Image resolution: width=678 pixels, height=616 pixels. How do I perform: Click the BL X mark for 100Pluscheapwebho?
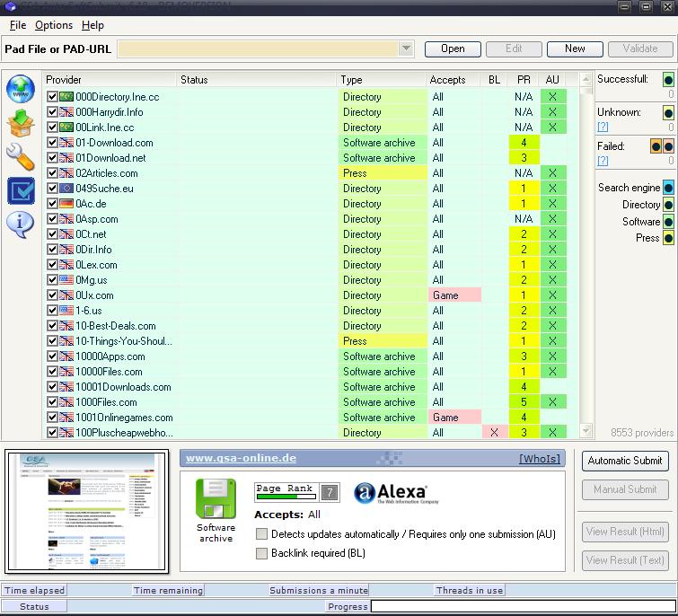494,432
